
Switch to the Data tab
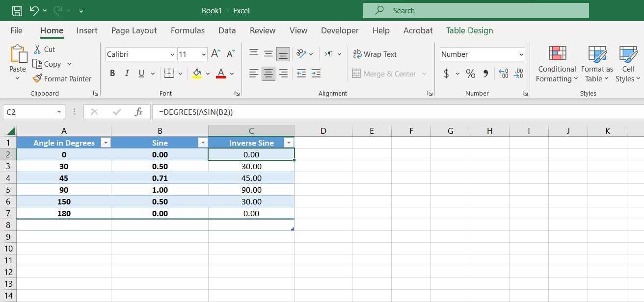(x=227, y=30)
